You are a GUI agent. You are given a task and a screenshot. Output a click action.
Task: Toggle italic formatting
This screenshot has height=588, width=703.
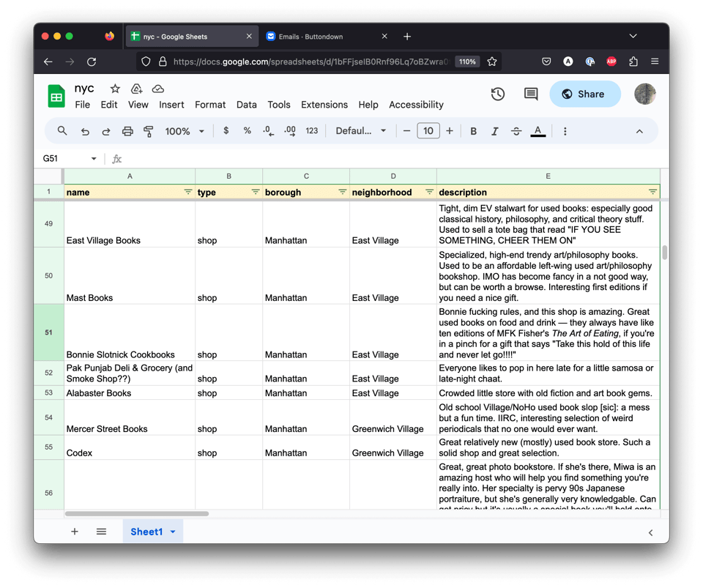click(x=494, y=130)
